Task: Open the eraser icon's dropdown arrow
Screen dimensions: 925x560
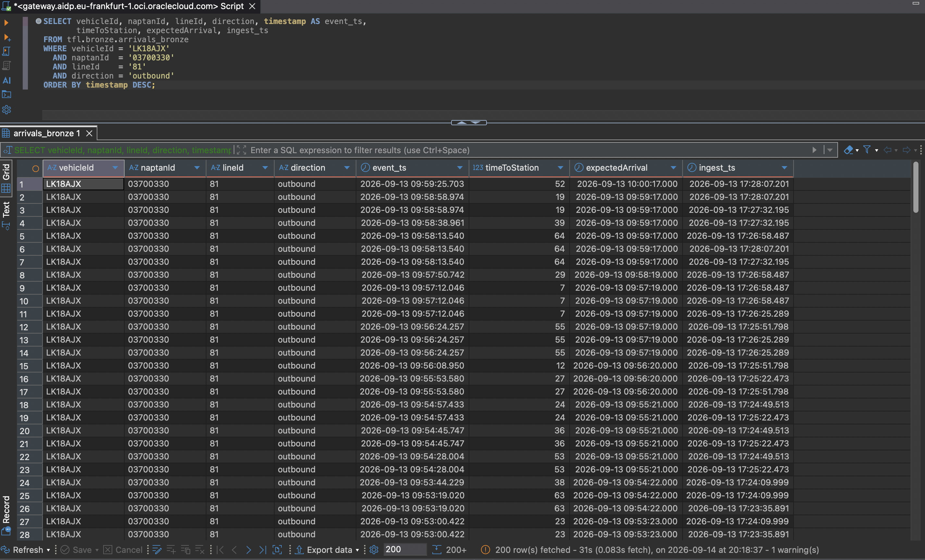Action: click(x=857, y=151)
